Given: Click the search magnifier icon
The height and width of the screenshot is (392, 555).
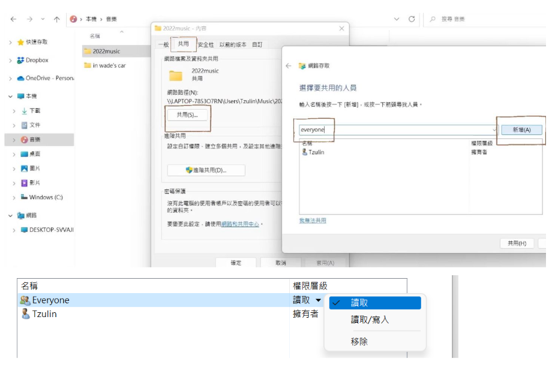Looking at the screenshot, I should click(433, 19).
